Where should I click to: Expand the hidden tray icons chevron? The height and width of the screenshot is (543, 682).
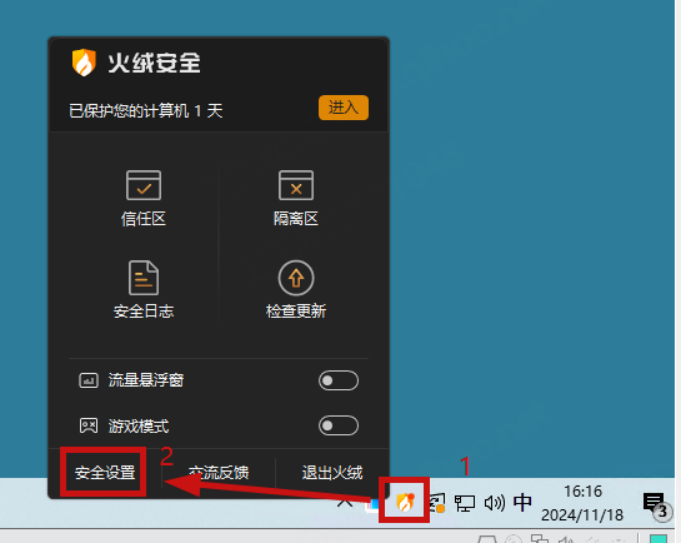click(345, 503)
